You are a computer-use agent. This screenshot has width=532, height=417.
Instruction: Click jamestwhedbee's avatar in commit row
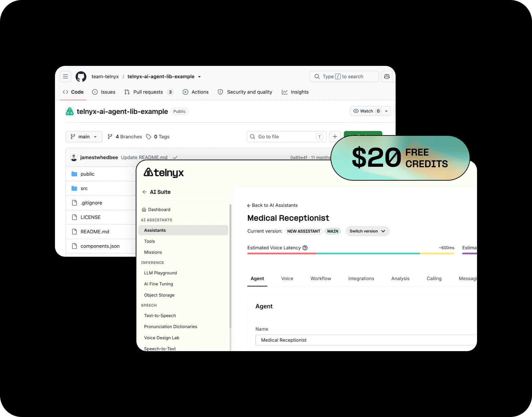tap(74, 157)
